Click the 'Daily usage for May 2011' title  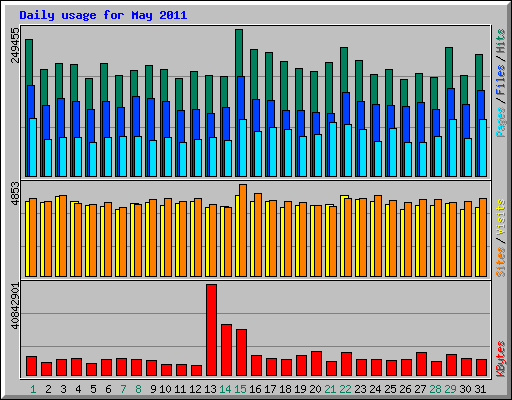[103, 15]
